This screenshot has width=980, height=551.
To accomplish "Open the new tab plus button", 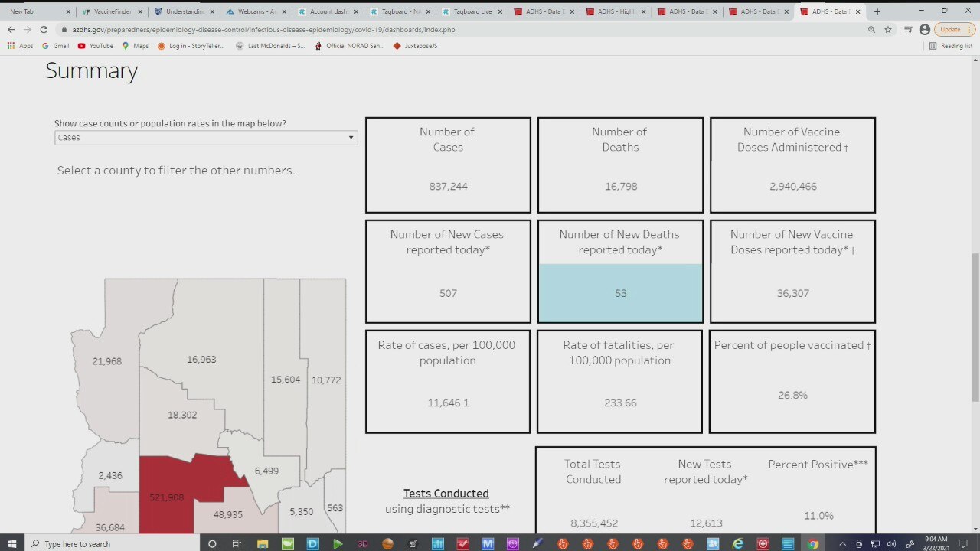I will [877, 11].
